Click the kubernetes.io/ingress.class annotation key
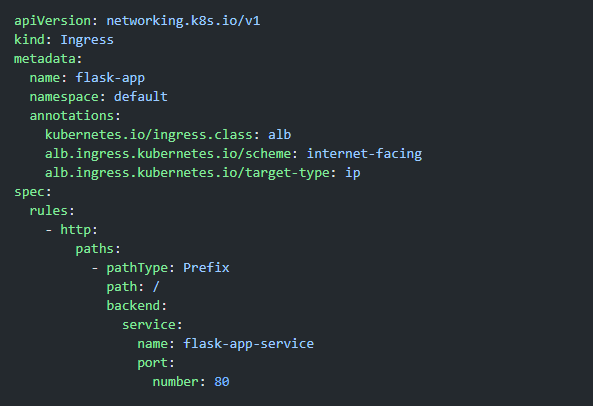Screen dimensions: 593x406 pyautogui.click(x=149, y=135)
